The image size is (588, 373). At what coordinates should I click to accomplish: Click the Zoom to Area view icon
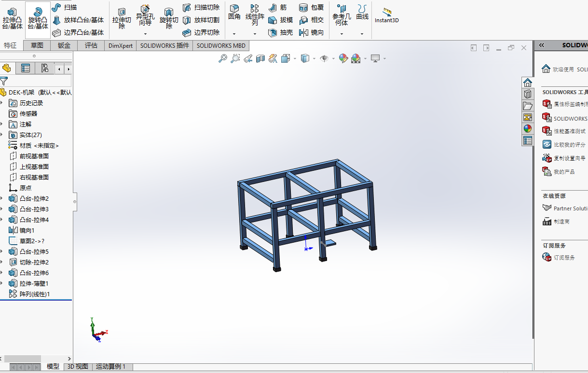click(235, 58)
